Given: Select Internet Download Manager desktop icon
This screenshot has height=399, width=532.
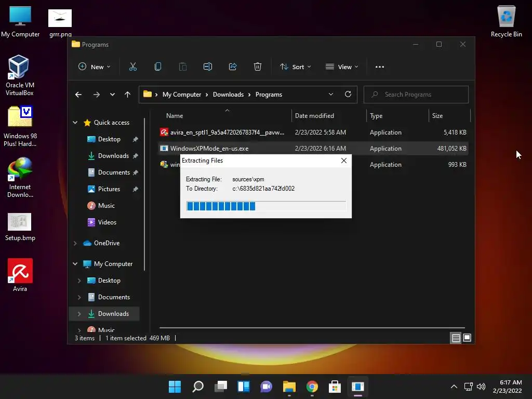Looking at the screenshot, I should tap(20, 178).
